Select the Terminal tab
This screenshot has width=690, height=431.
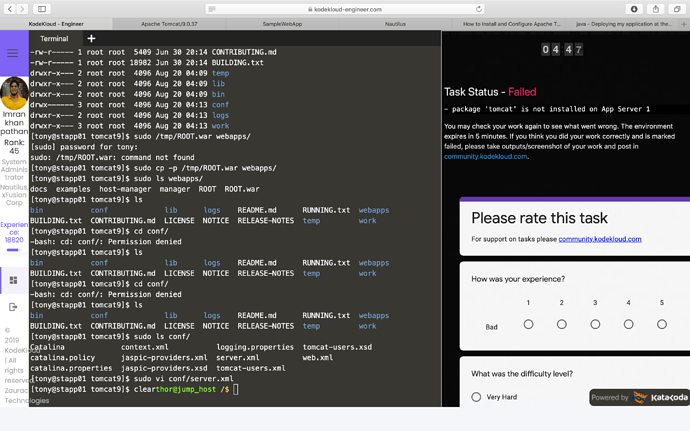pos(54,39)
